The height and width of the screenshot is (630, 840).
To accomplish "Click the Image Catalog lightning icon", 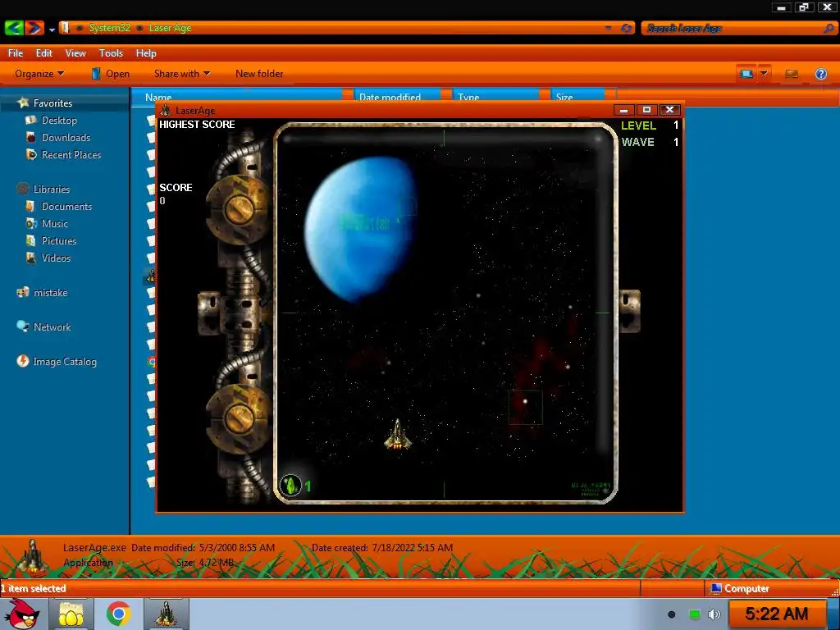I will click(x=22, y=361).
